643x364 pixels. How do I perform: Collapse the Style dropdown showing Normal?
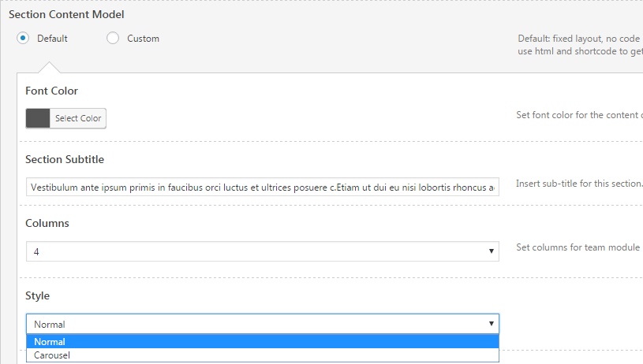coord(263,324)
